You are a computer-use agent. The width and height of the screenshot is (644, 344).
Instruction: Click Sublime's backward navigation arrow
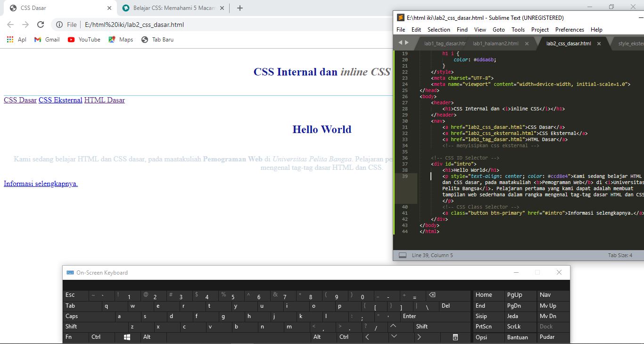coord(400,42)
